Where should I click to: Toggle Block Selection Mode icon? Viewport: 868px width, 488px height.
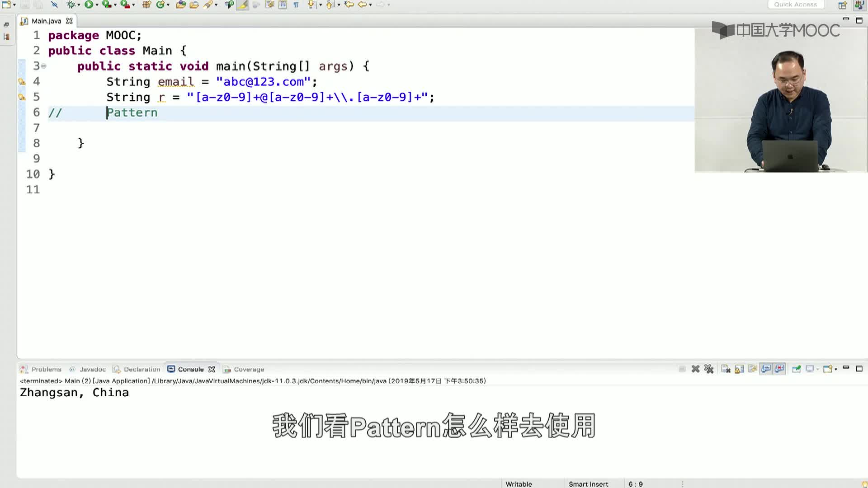point(283,5)
